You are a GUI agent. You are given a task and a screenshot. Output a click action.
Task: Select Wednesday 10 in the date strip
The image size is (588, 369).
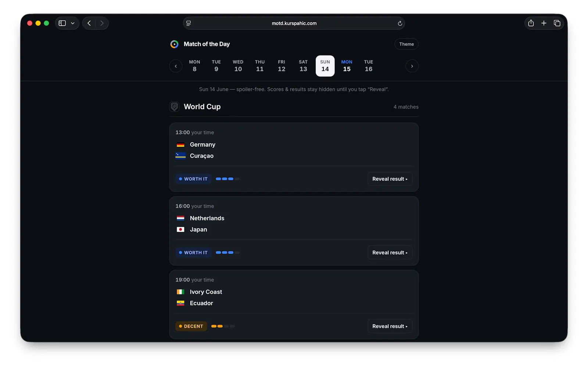point(238,66)
